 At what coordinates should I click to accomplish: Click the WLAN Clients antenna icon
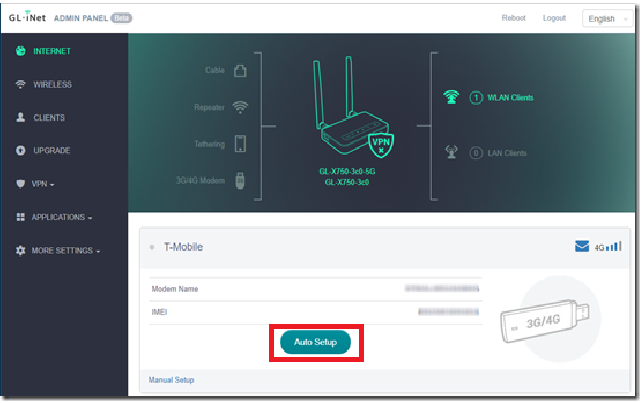click(x=451, y=97)
